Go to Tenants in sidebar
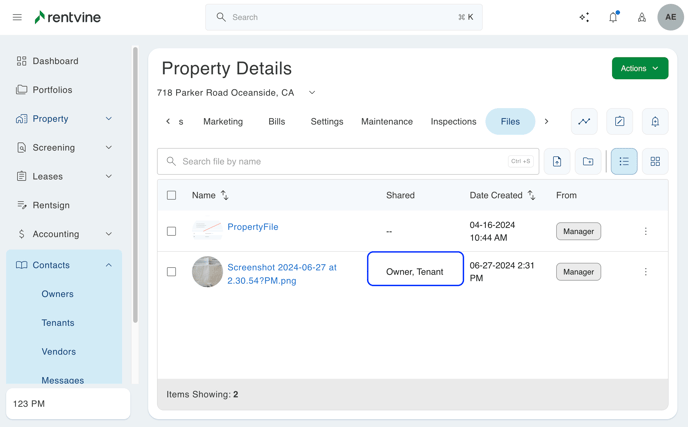Image resolution: width=688 pixels, height=427 pixels. tap(58, 323)
